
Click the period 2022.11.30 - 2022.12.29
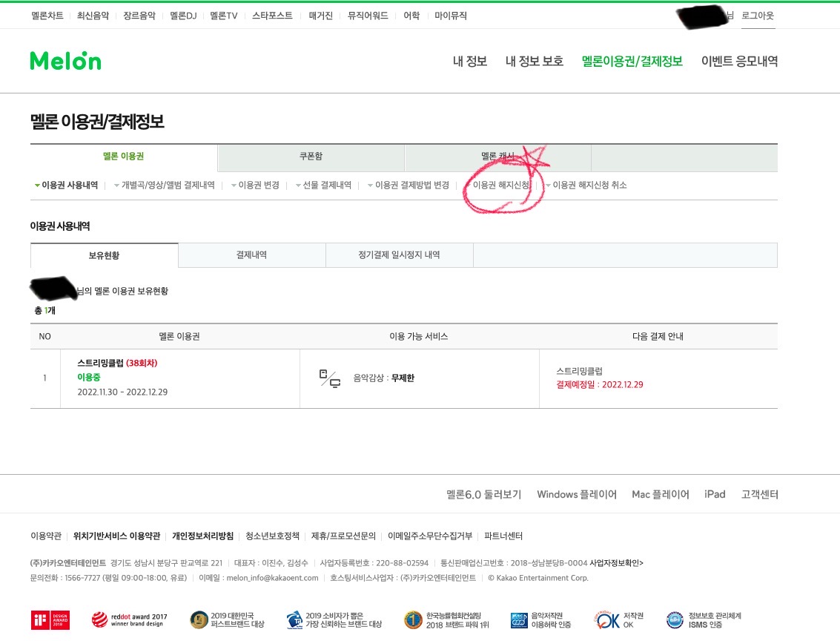click(x=122, y=392)
